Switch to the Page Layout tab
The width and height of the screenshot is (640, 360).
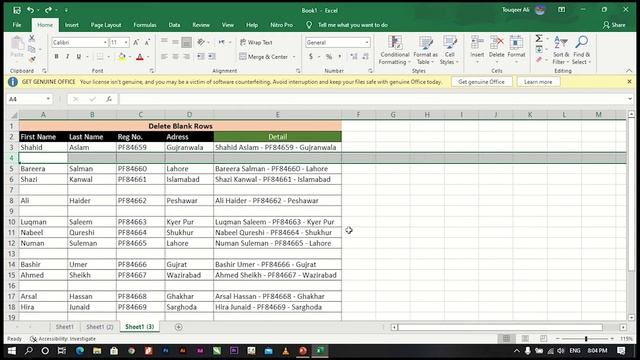pyautogui.click(x=106, y=25)
